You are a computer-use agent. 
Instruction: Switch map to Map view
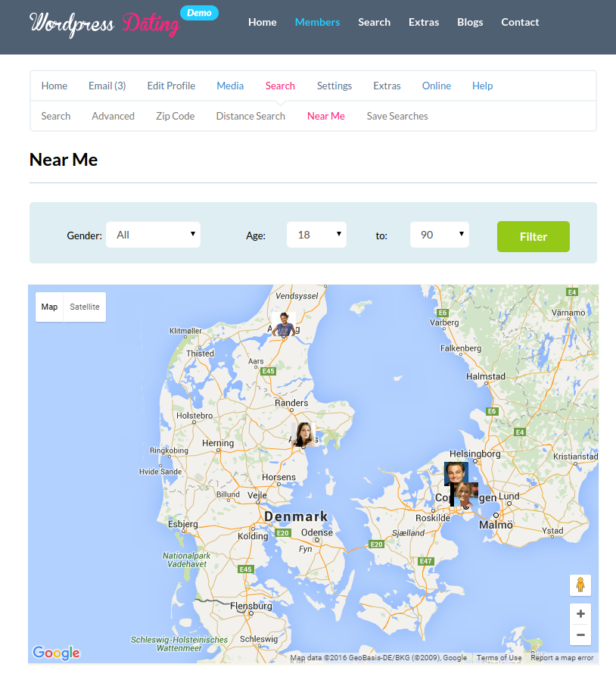[49, 307]
